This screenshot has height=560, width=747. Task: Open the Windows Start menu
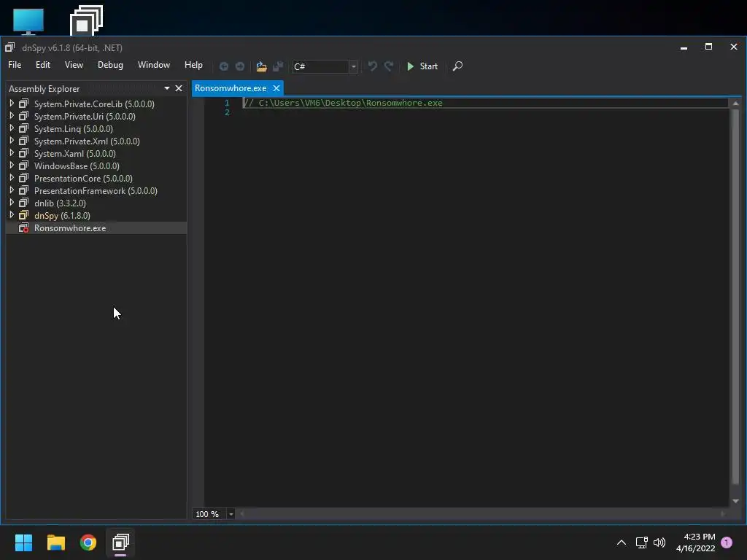pos(23,542)
